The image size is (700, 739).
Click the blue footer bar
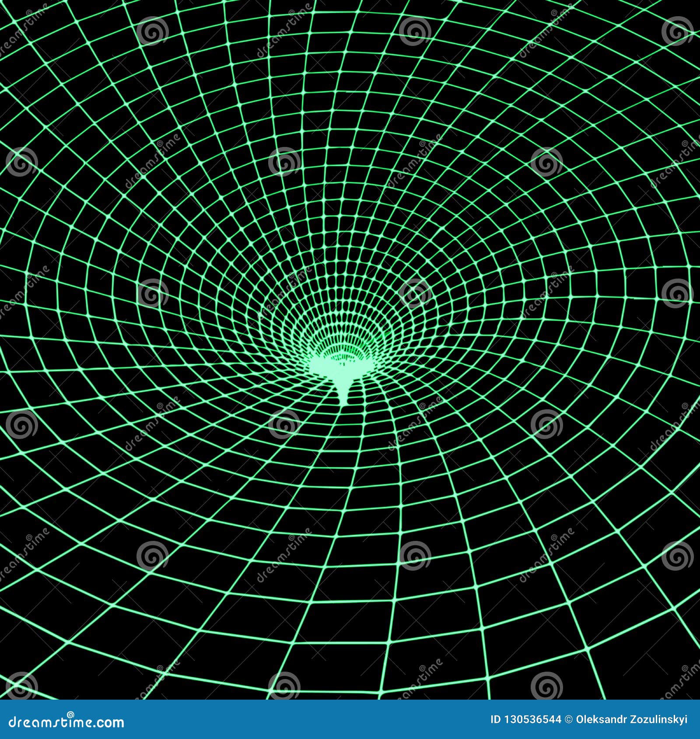[x=350, y=724]
